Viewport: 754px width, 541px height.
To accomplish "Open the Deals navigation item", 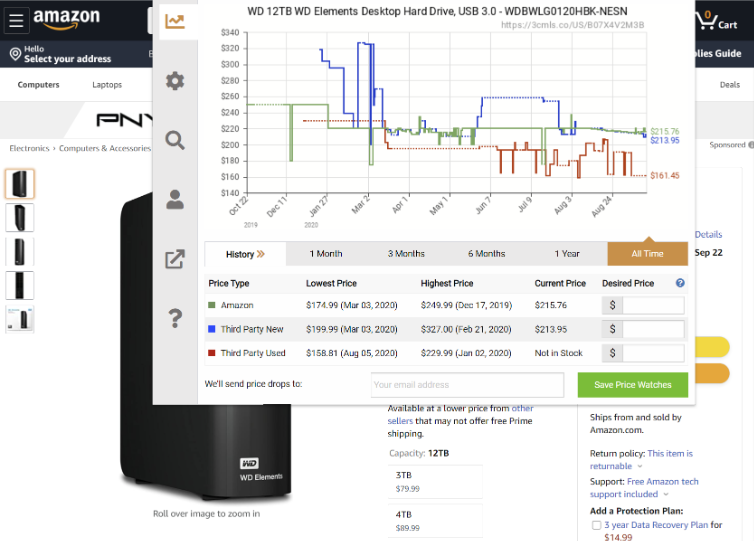I will tap(729, 85).
